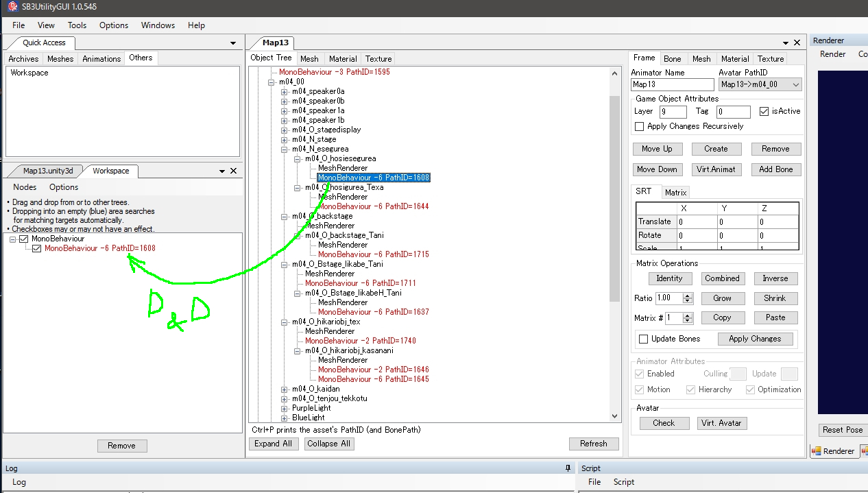Image resolution: width=868 pixels, height=493 pixels.
Task: Click the Animator Name input field
Action: pyautogui.click(x=673, y=84)
